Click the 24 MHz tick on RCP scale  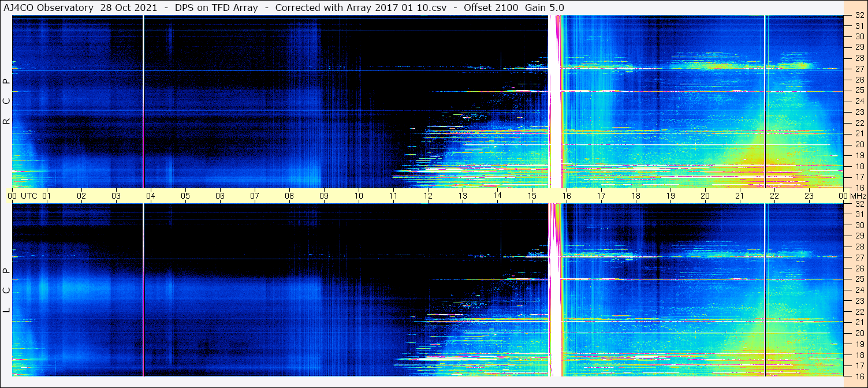click(x=859, y=101)
